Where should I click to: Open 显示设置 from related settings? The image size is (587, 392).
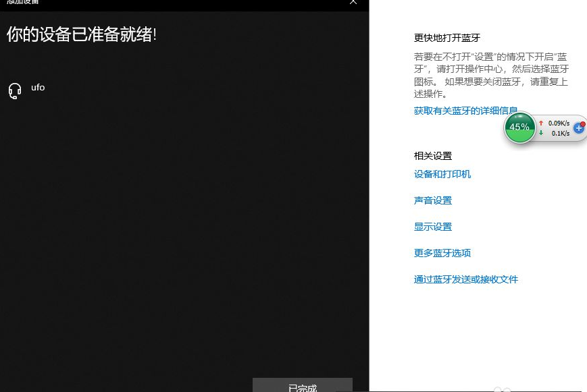[x=433, y=227]
